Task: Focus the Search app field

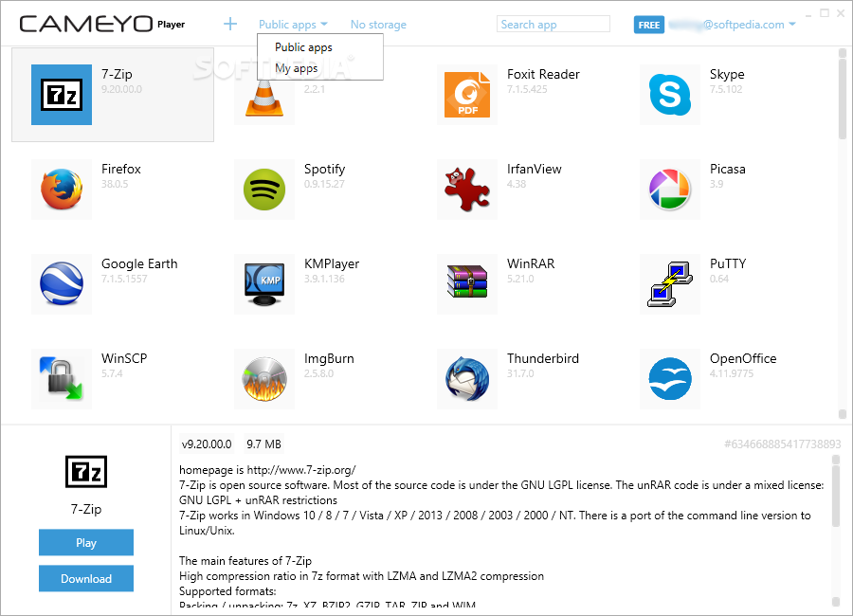Action: coord(554,24)
